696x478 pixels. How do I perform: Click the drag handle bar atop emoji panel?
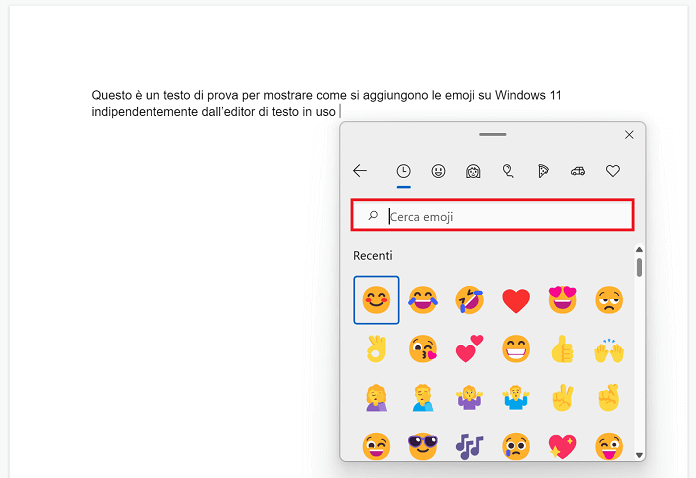[x=493, y=134]
